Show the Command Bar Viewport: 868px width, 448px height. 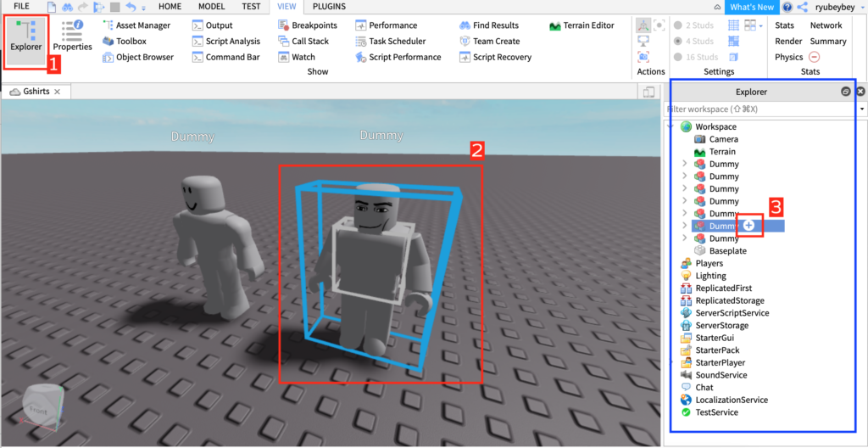coord(225,57)
